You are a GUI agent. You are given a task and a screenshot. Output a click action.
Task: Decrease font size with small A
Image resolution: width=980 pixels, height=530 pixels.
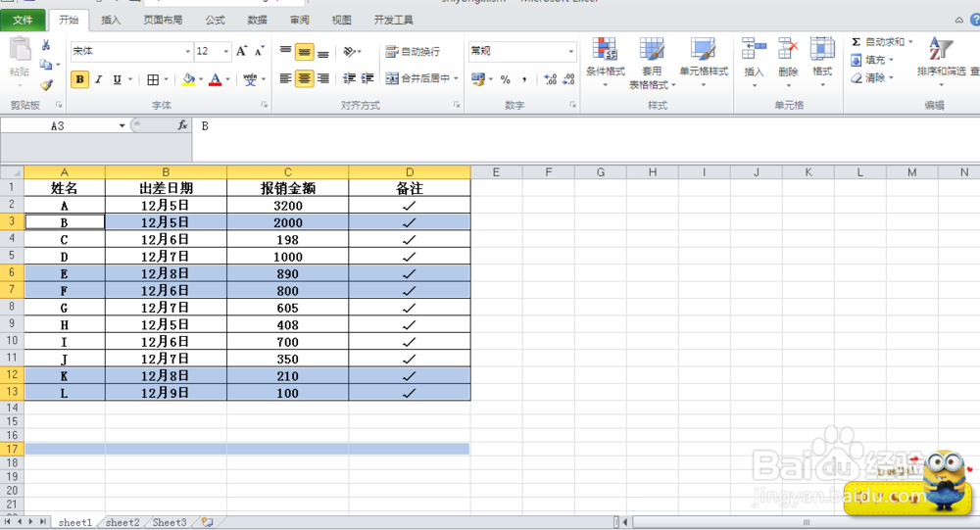click(x=260, y=51)
